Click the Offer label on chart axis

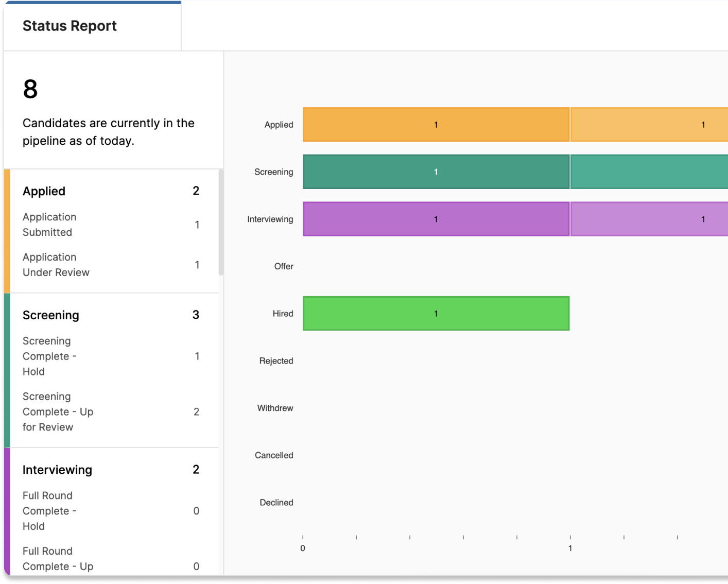point(284,266)
